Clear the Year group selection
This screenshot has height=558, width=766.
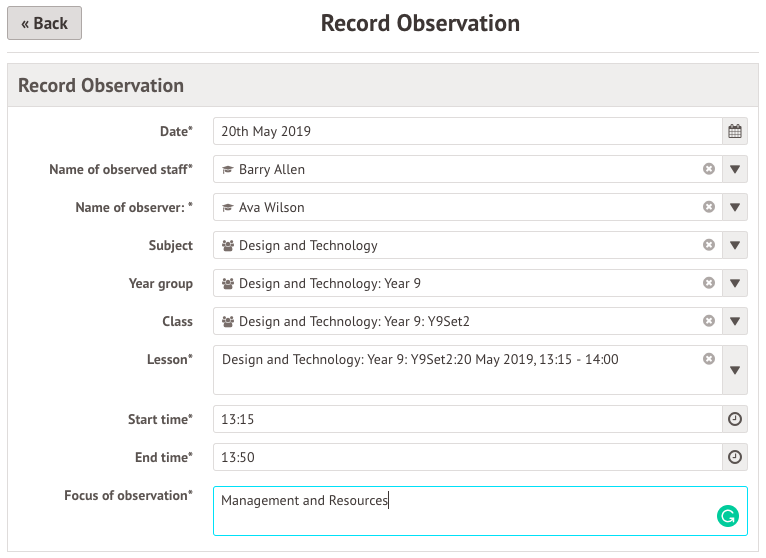click(709, 283)
